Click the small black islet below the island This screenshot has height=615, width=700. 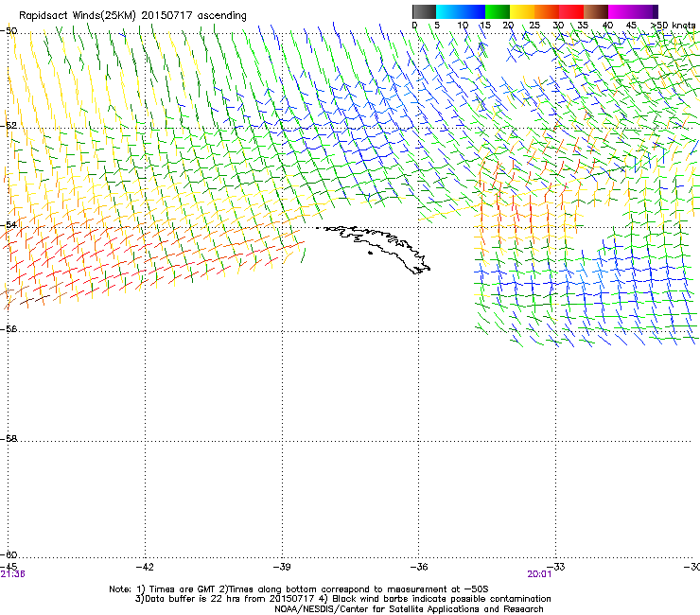[370, 254]
